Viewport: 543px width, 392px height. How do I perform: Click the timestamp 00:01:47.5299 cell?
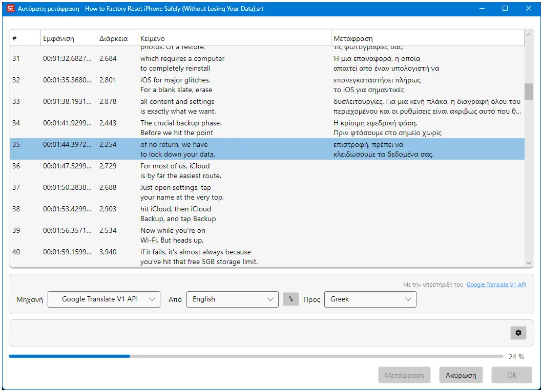[67, 166]
